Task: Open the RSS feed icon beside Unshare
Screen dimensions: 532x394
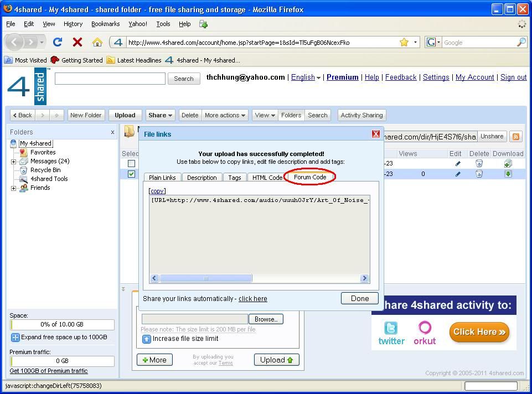Action: [x=516, y=136]
